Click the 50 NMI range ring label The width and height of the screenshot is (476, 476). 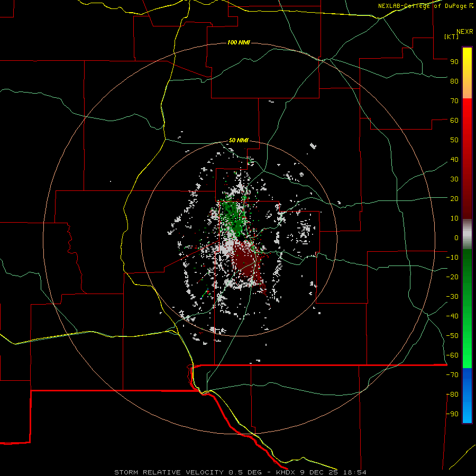point(239,140)
